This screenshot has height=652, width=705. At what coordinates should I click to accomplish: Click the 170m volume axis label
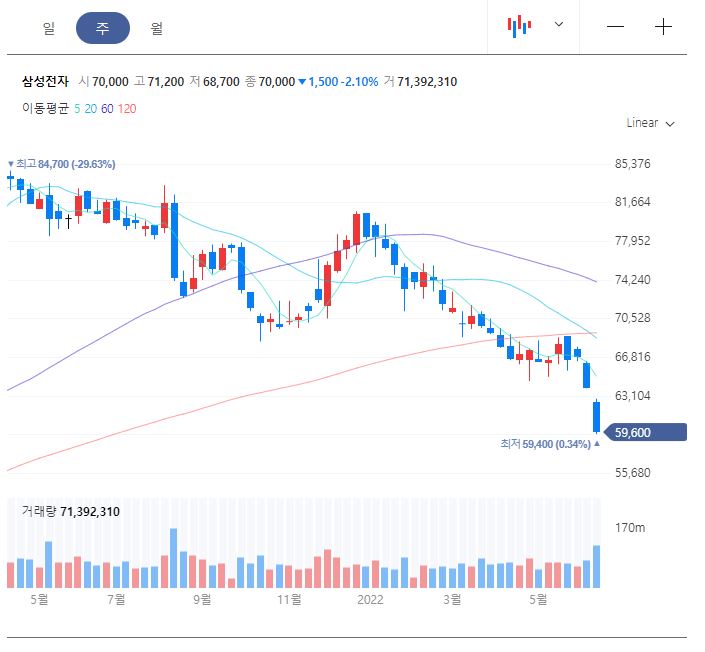coord(630,527)
